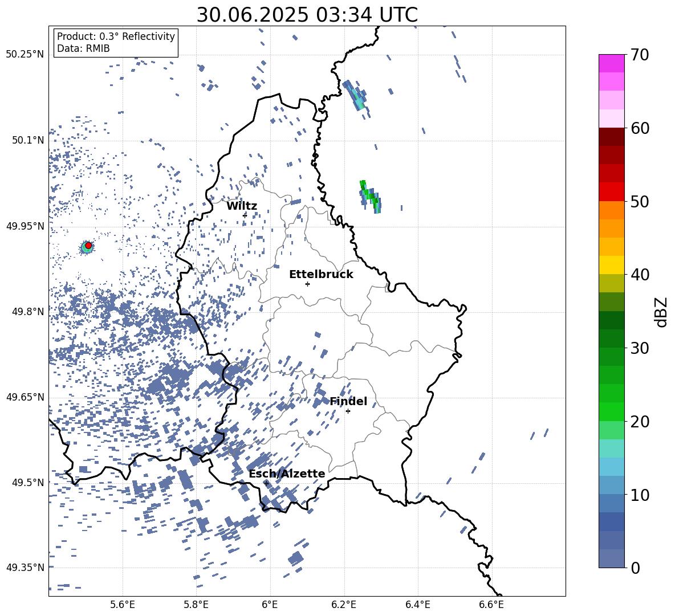Click the 5.8°E longitude label
This screenshot has height=616, width=675.
(196, 605)
